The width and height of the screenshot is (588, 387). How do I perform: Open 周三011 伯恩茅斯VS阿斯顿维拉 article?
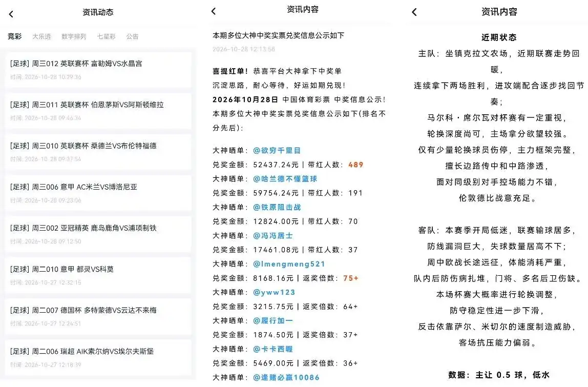coord(98,111)
